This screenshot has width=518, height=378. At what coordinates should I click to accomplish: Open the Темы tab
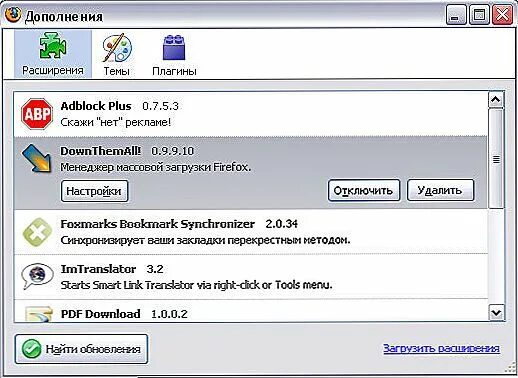coord(116,55)
